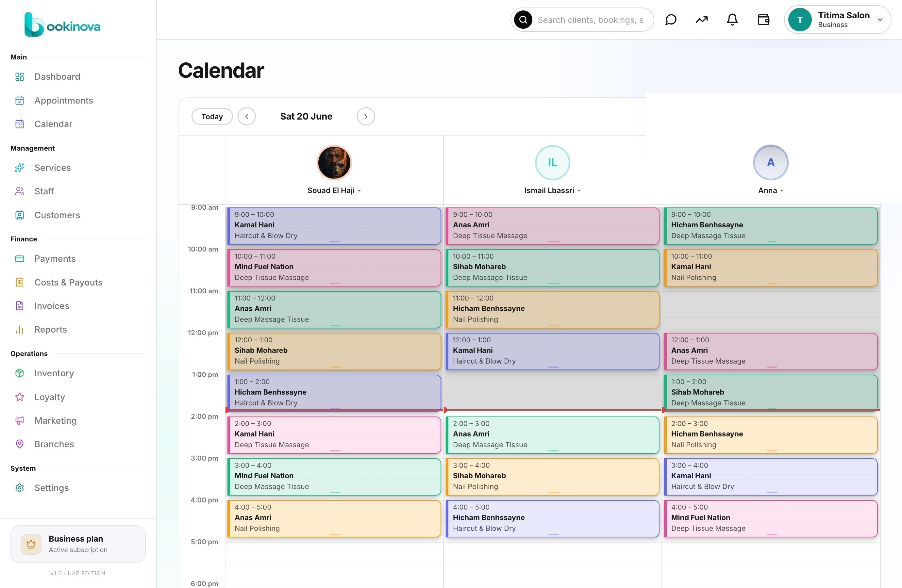Click the Settings gear icon

coord(19,488)
